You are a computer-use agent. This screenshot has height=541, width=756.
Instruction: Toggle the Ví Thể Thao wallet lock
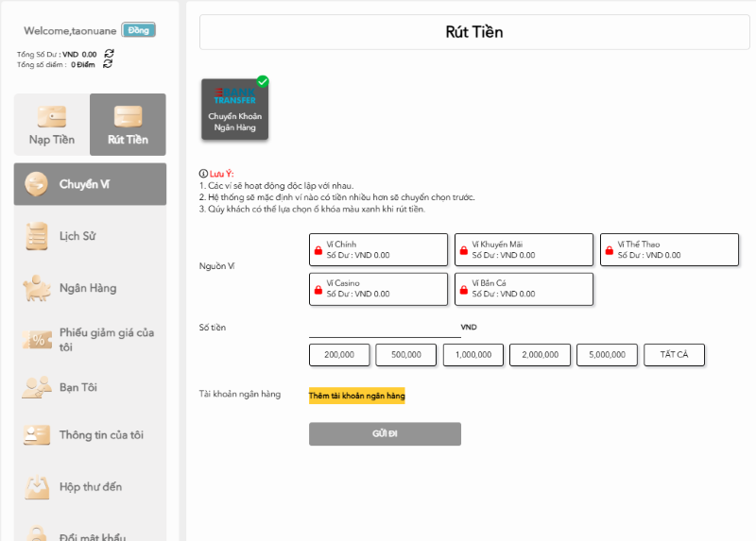pos(610,250)
